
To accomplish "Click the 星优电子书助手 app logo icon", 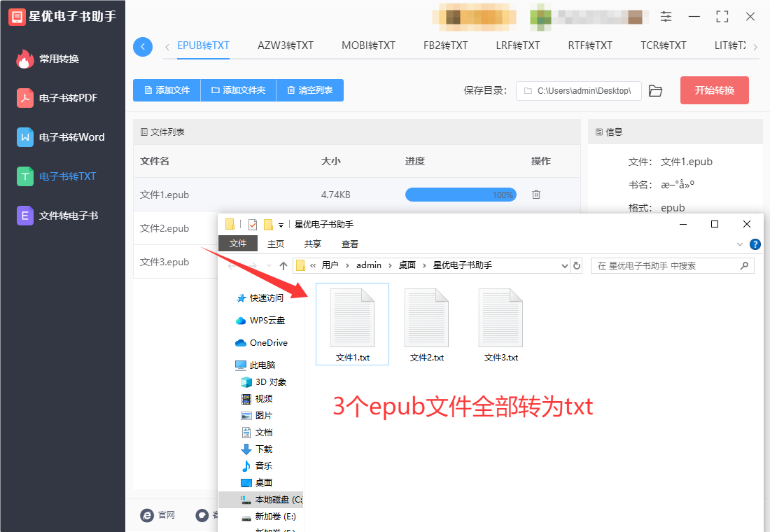I will [17, 17].
